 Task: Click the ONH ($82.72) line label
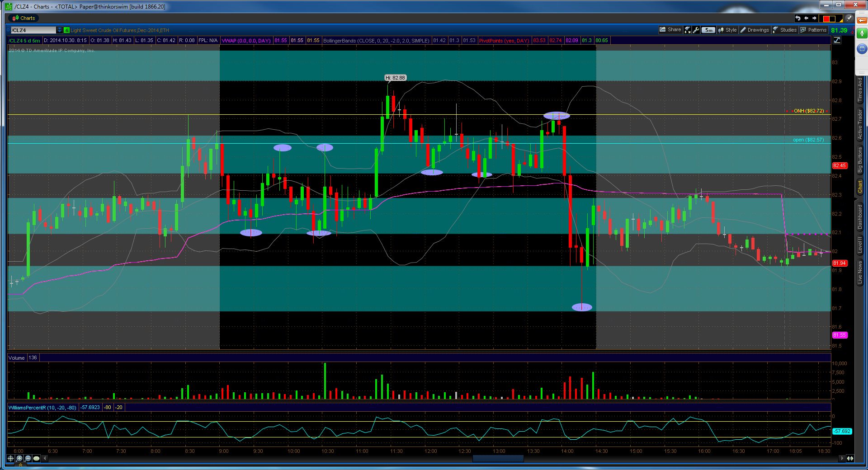[x=809, y=111]
